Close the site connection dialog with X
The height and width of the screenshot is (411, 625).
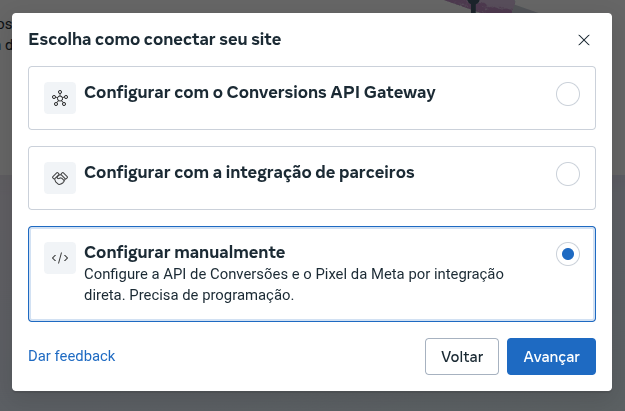584,40
